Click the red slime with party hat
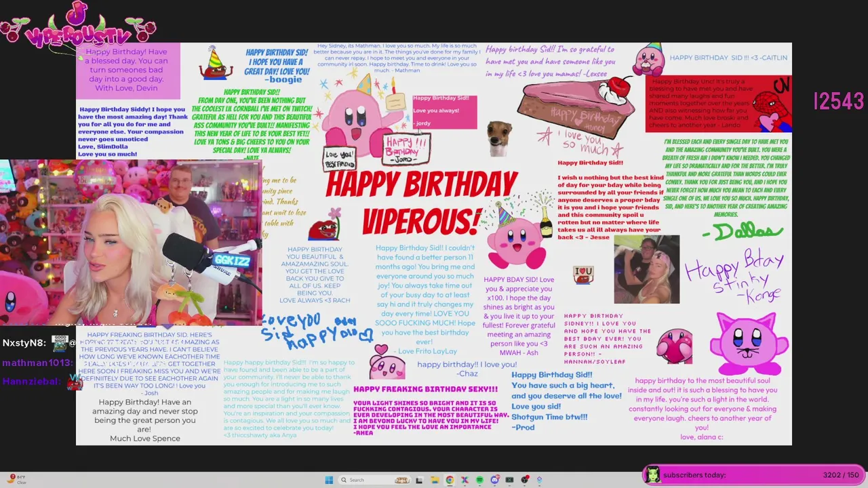Viewport: 868px width, 488px height. coord(216,63)
